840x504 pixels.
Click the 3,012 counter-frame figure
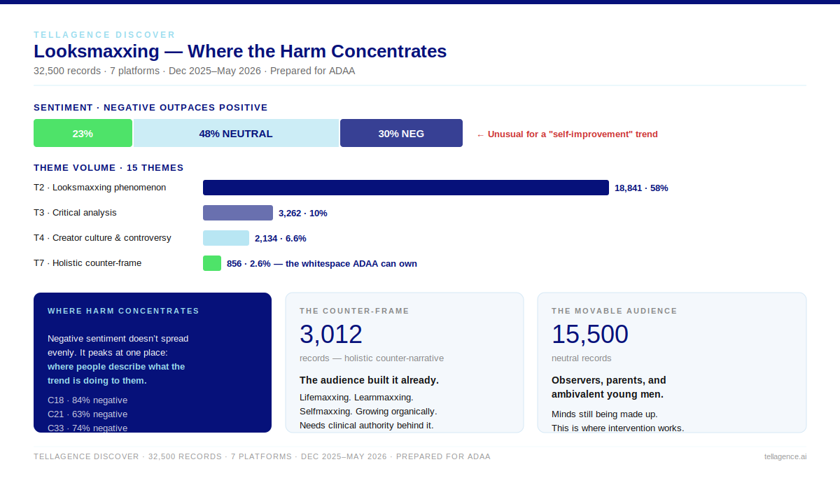point(331,335)
